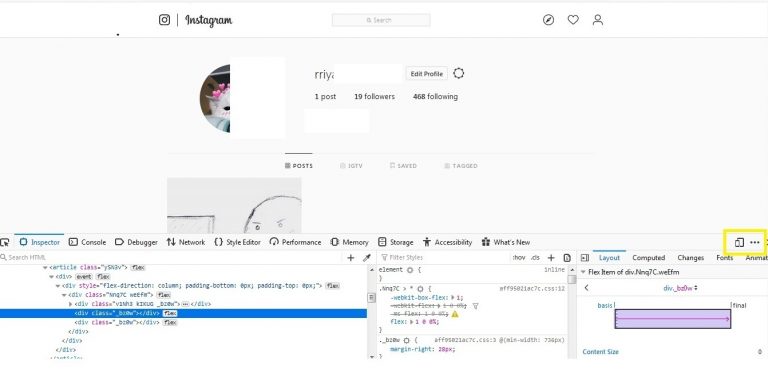This screenshot has width=768, height=373.
Task: Collapse the Flex Item section header
Action: [x=583, y=272]
